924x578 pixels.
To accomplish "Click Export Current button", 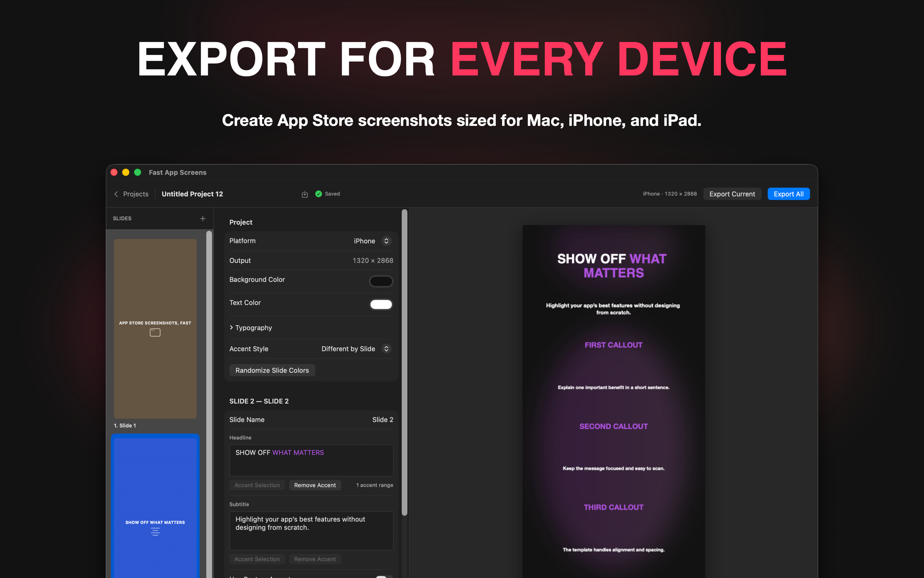I will click(x=732, y=194).
